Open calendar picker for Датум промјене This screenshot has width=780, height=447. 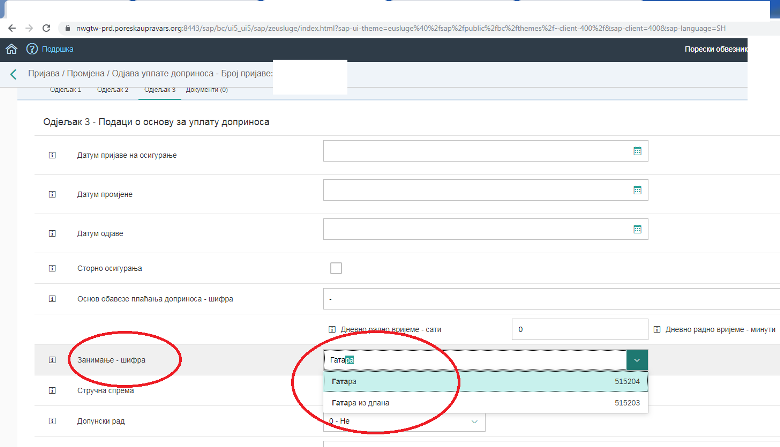[x=636, y=190]
